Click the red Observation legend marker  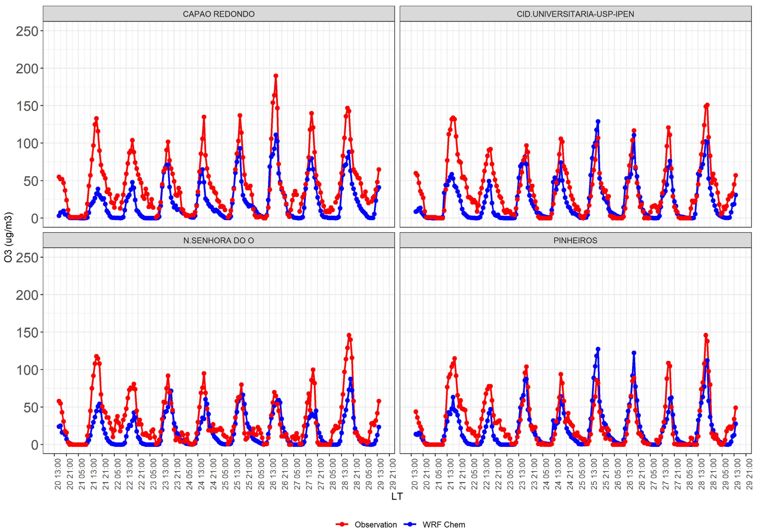(342, 524)
